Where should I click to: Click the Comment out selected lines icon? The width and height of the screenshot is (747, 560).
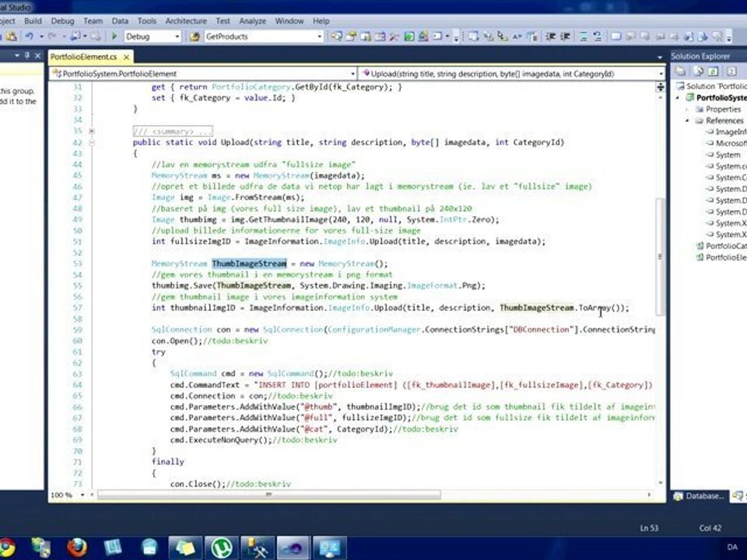[x=584, y=37]
